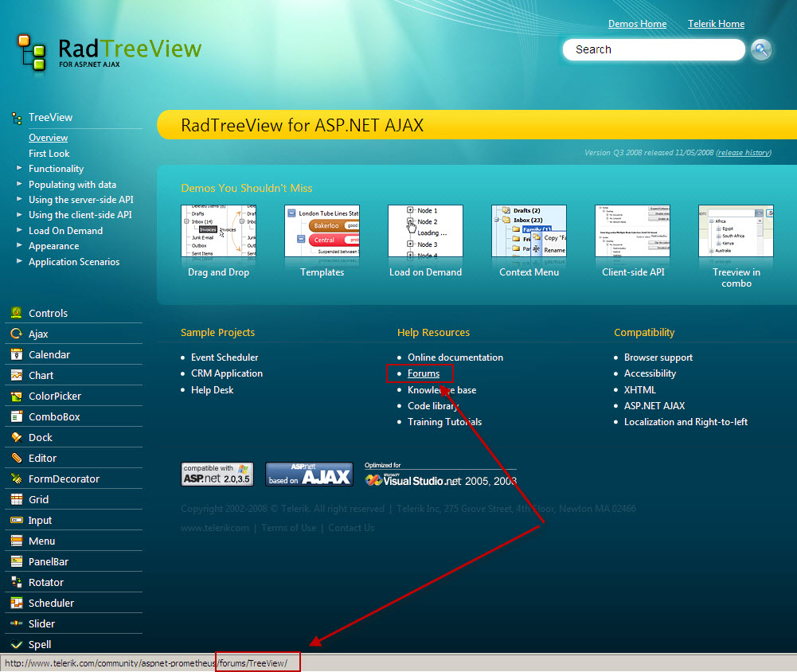Open the Forums help link
Screen dimensions: 797x672
424,373
